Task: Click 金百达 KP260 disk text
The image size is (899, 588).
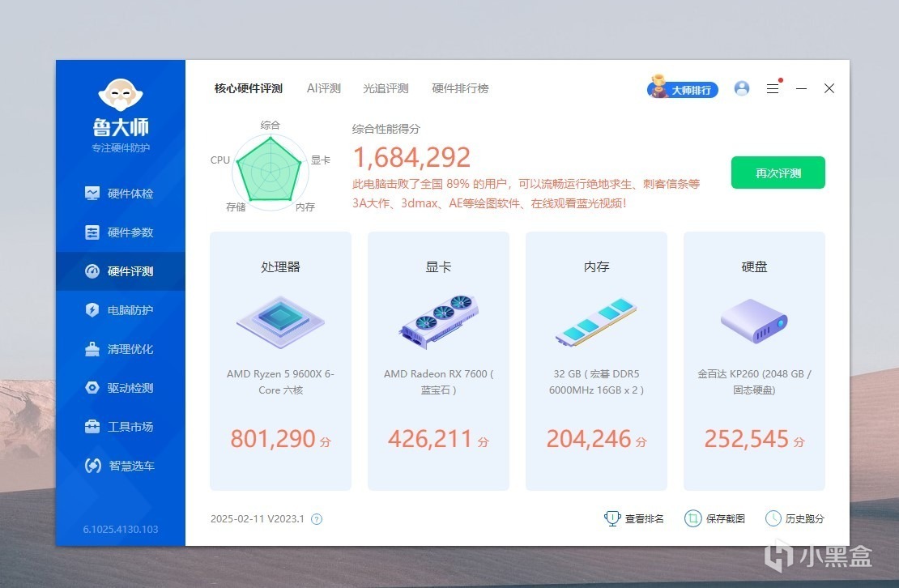Action: click(754, 381)
